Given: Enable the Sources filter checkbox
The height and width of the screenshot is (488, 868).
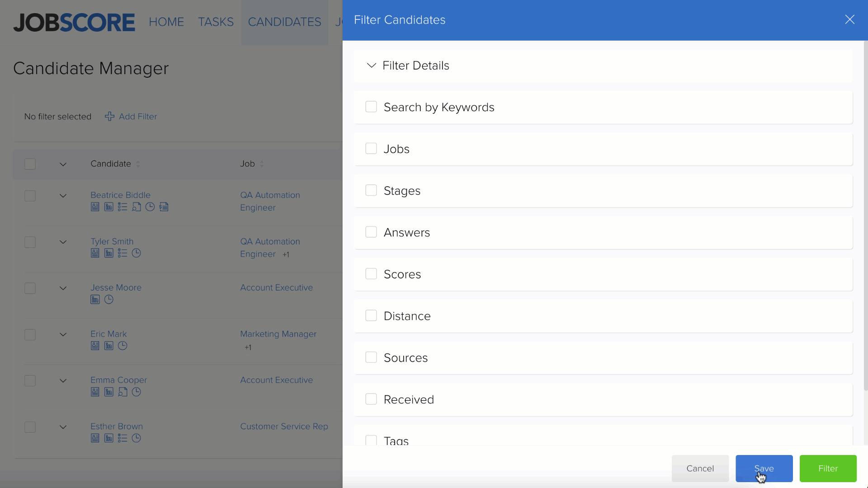Looking at the screenshot, I should point(372,357).
